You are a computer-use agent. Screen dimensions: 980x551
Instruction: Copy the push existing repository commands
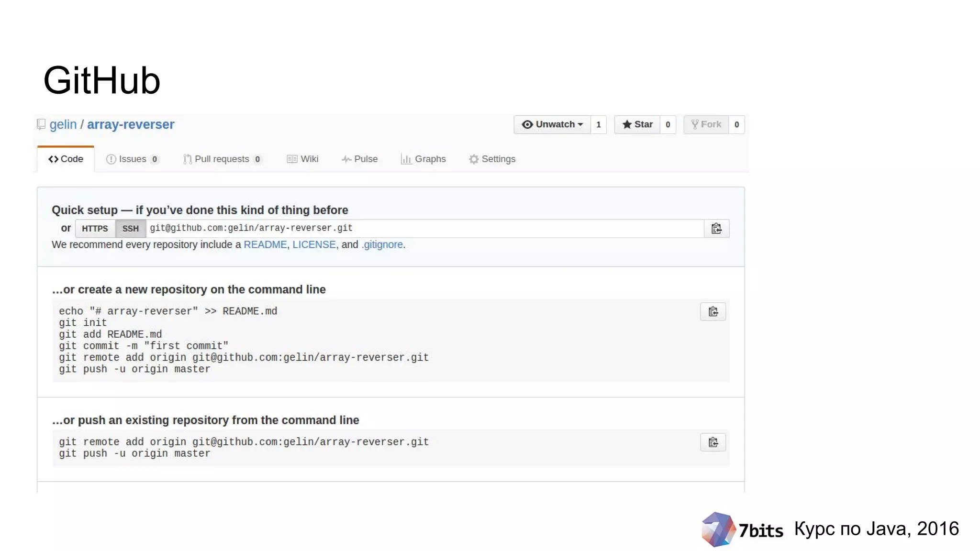[x=713, y=442]
